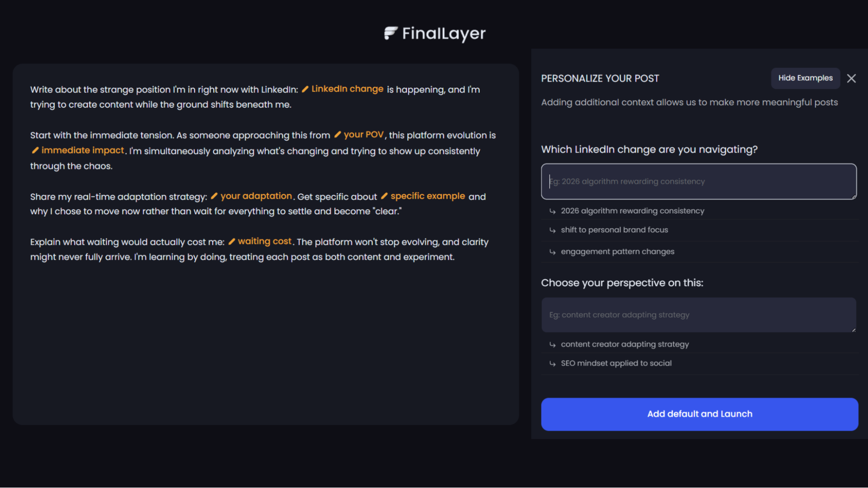Click the LinkedIn change question input field
The width and height of the screenshot is (868, 488).
coord(698,181)
